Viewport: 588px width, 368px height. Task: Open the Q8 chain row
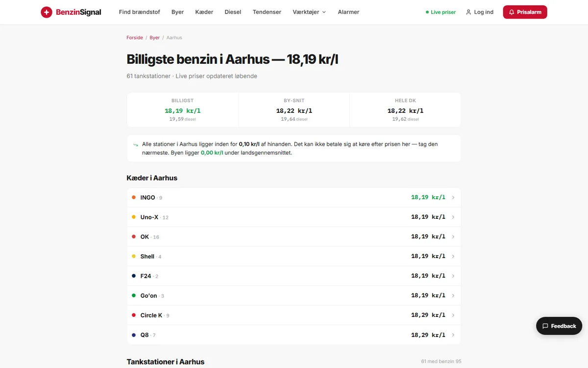(x=294, y=335)
